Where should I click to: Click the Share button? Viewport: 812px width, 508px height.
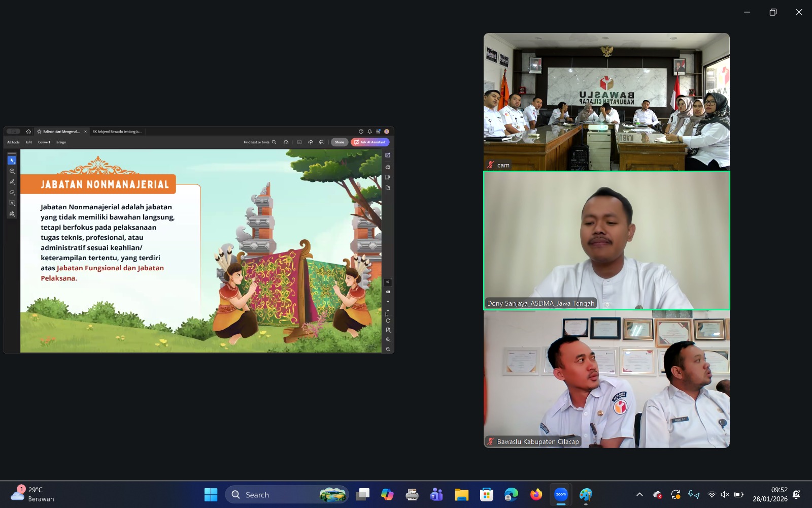point(340,142)
